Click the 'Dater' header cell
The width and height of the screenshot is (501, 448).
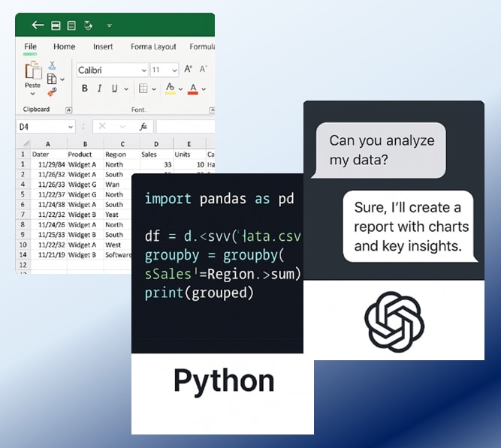pyautogui.click(x=49, y=155)
